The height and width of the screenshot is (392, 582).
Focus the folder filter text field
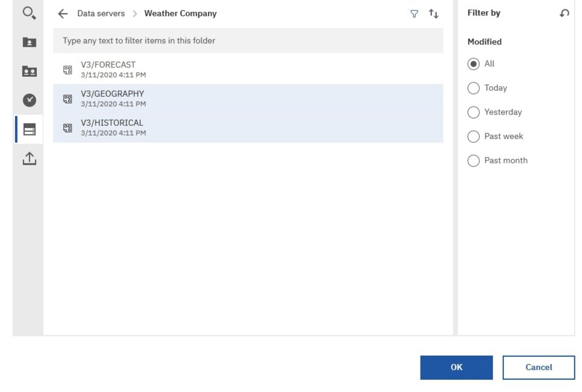(248, 41)
